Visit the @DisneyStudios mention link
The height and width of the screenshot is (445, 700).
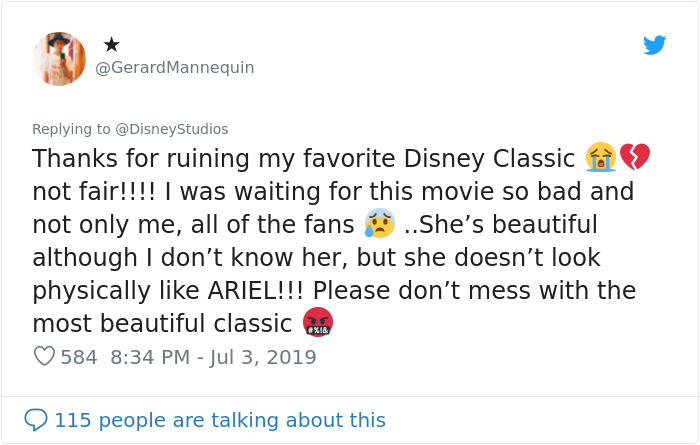click(172, 129)
